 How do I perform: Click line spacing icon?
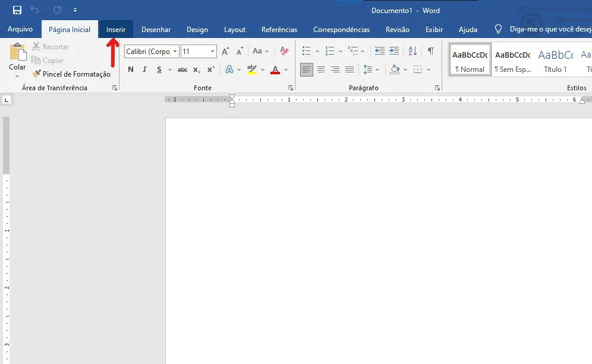(x=368, y=69)
